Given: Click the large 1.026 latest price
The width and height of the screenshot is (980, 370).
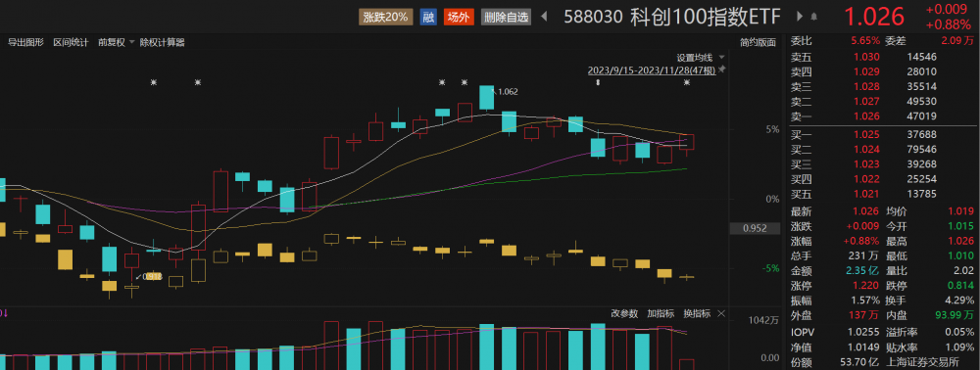Looking at the screenshot, I should [x=875, y=17].
